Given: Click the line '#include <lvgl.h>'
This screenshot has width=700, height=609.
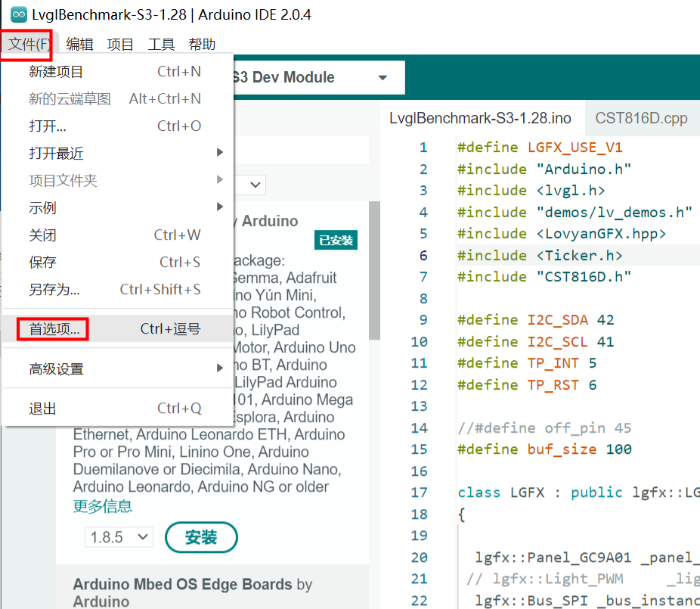Looking at the screenshot, I should coord(531,191).
